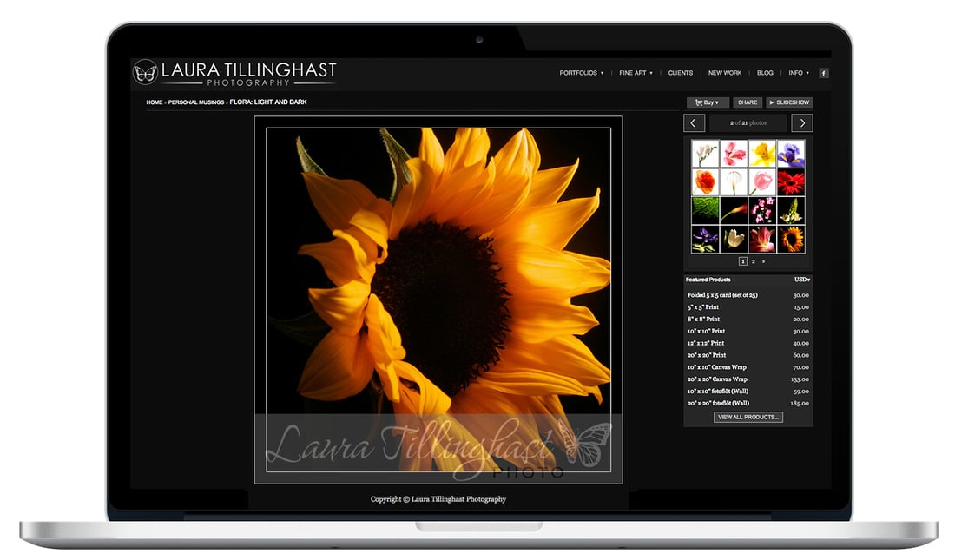Open the purple iris thumbnail
Screen dimensions: 955x560
[x=791, y=154]
